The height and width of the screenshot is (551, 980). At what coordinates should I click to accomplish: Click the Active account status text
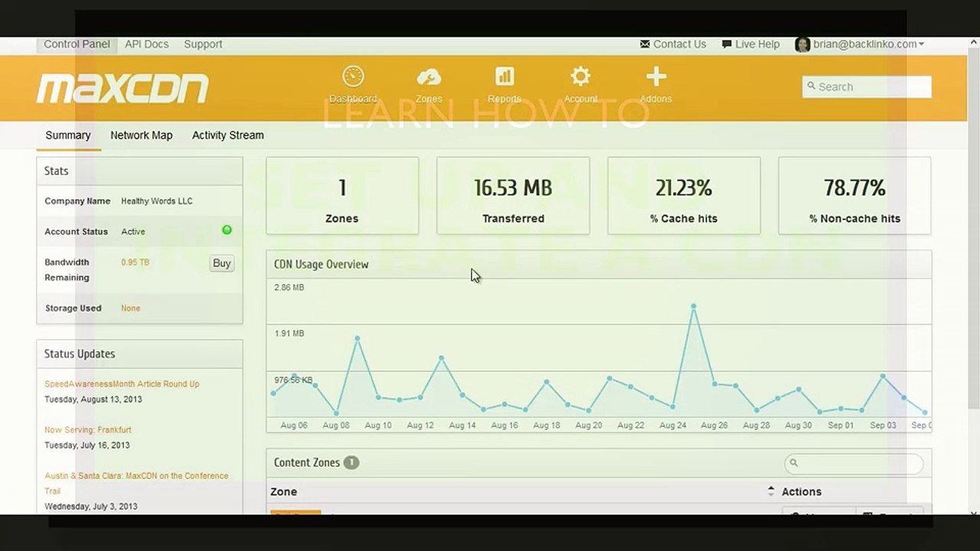click(133, 232)
